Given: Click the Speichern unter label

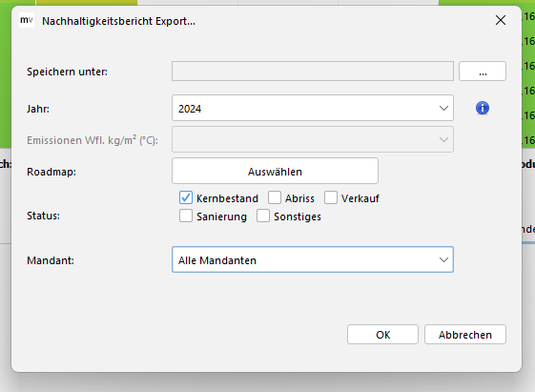Looking at the screenshot, I should tap(67, 72).
